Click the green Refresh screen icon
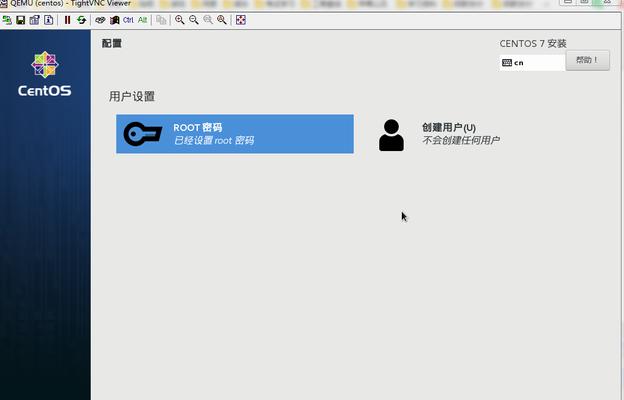 point(82,20)
